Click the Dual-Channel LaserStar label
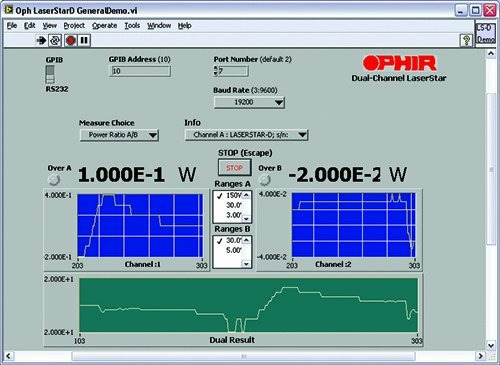 pyautogui.click(x=399, y=78)
